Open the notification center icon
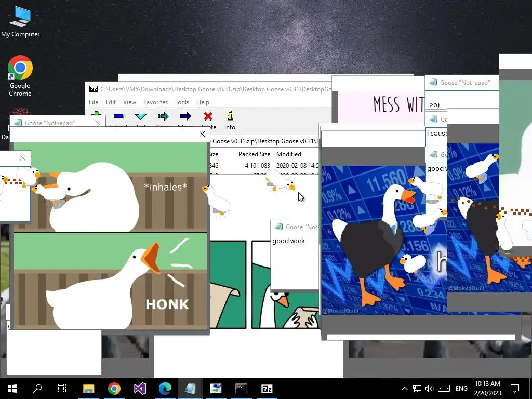Image resolution: width=532 pixels, height=399 pixels. 515,389
